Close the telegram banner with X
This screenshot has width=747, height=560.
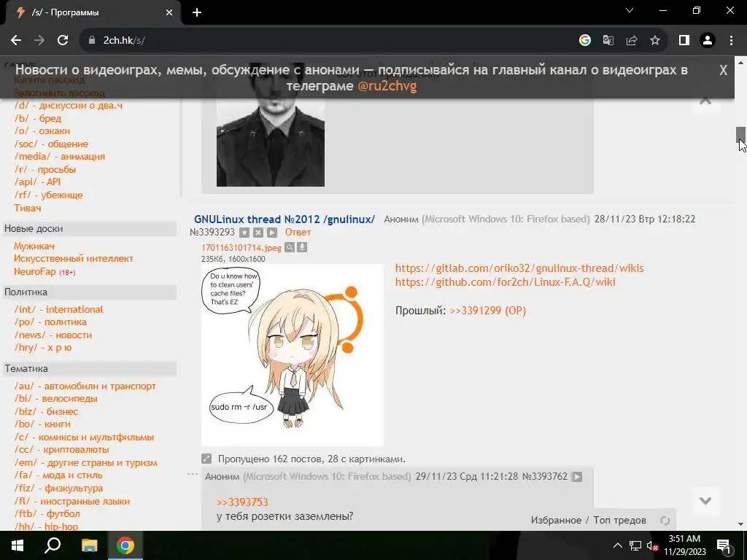723,71
